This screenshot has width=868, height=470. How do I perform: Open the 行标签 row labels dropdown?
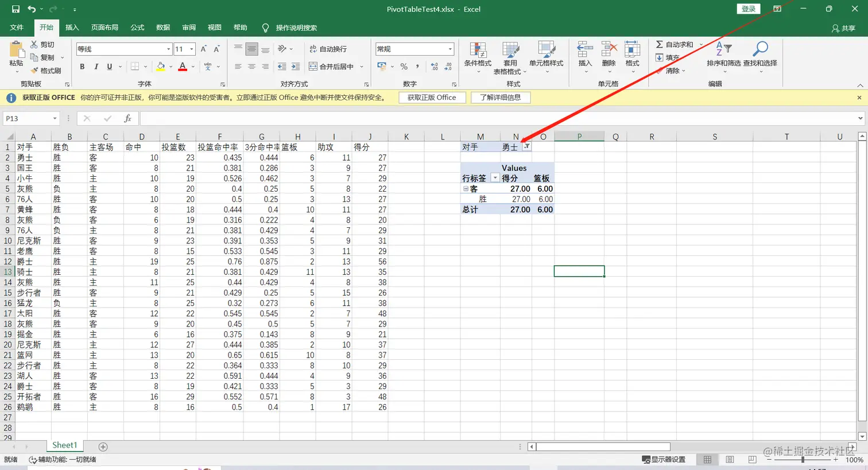[x=495, y=178]
